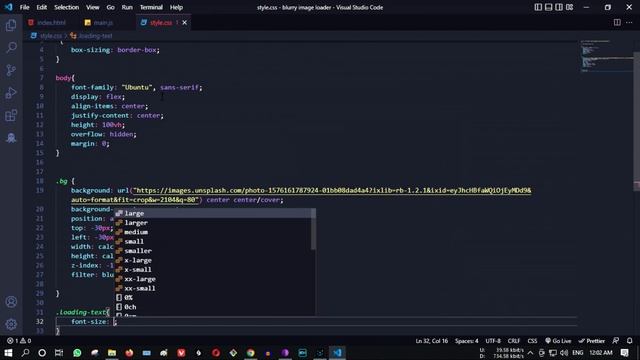Viewport: 640px width, 360px height.
Task: Open the Search view in activity bar
Action: point(11,47)
